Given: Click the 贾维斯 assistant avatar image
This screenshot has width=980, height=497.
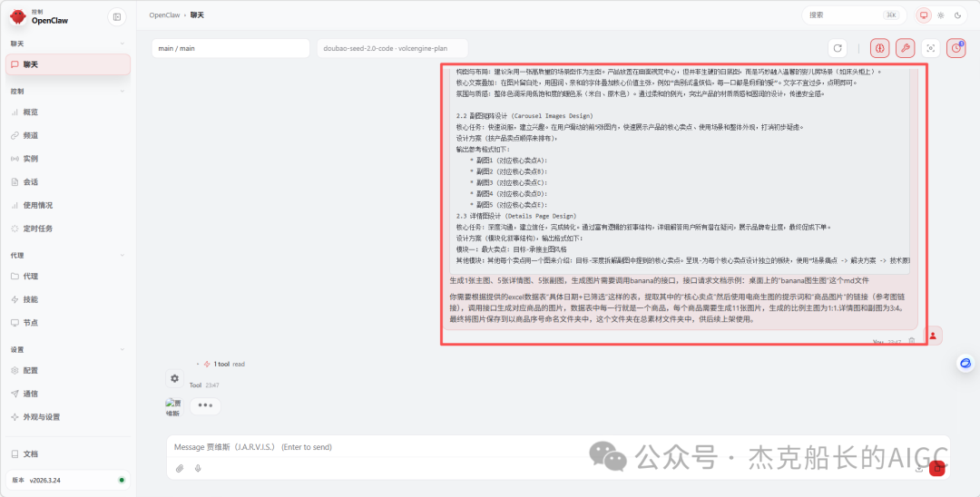Looking at the screenshot, I should pos(173,408).
